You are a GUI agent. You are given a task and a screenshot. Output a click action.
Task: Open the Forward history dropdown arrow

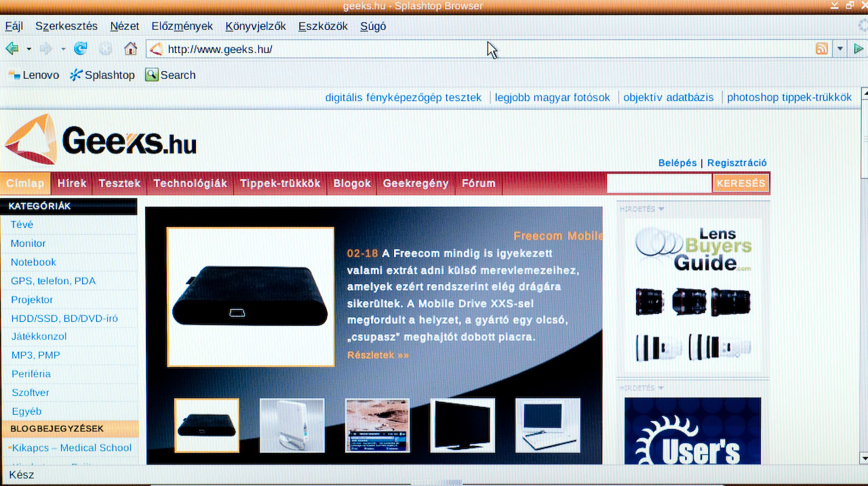pyautogui.click(x=63, y=49)
